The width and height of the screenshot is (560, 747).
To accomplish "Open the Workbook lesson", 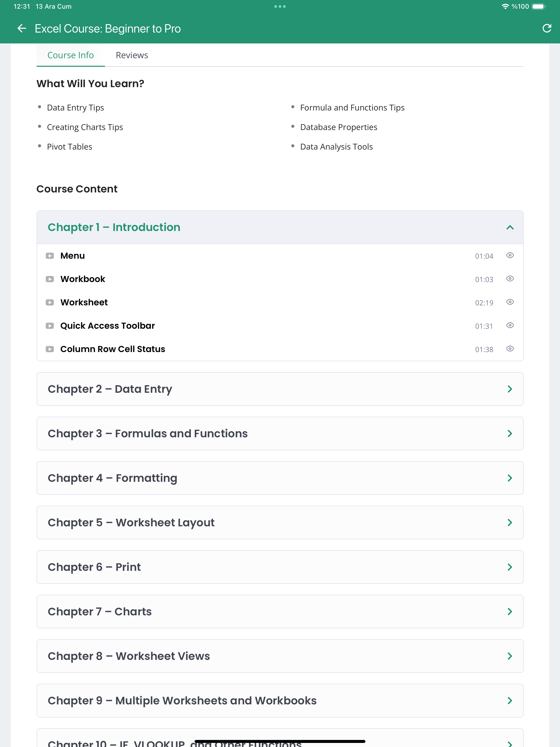I will coord(280,279).
